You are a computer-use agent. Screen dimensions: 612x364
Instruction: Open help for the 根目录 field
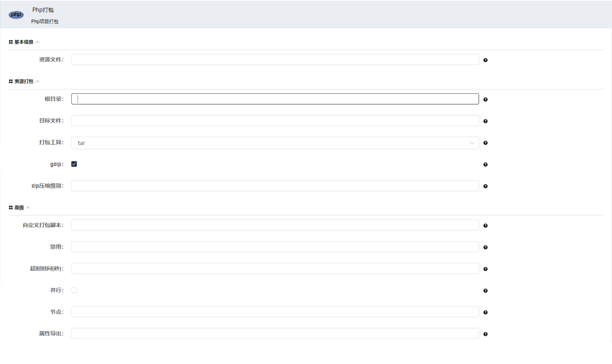(x=486, y=100)
